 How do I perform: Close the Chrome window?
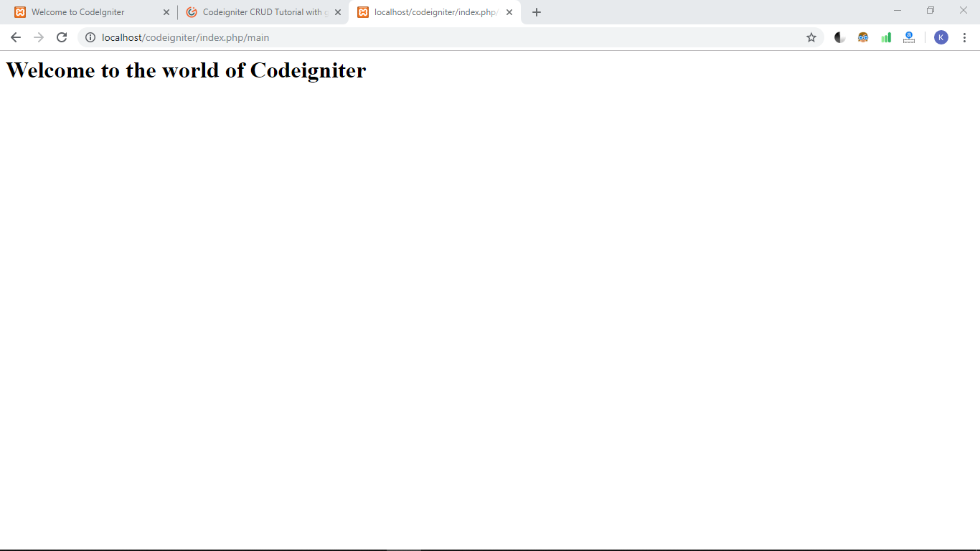963,10
